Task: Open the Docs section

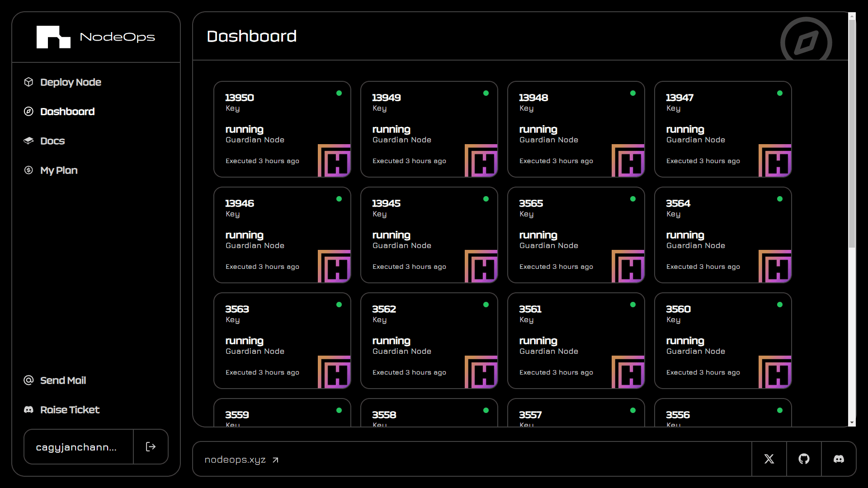Action: [x=52, y=141]
